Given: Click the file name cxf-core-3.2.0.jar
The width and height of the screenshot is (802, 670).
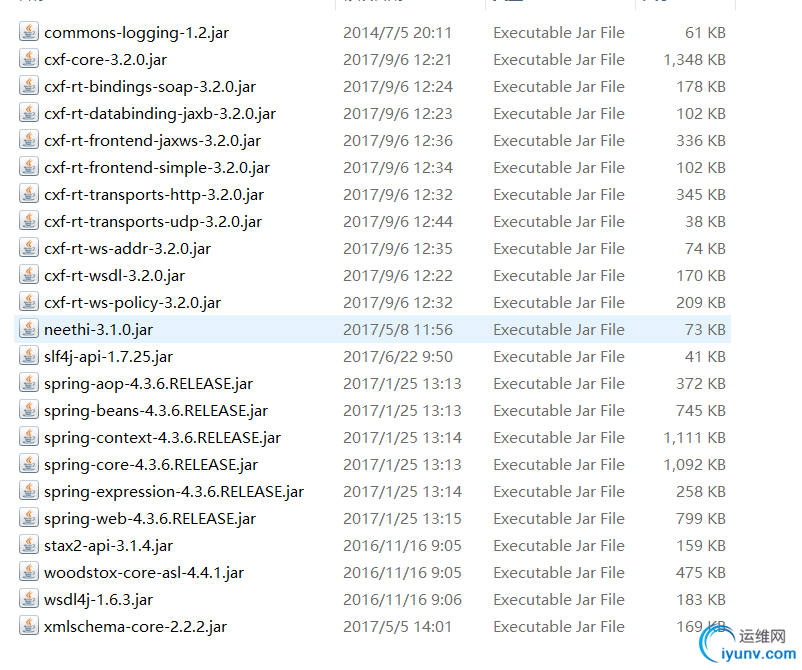Looking at the screenshot, I should point(105,60).
